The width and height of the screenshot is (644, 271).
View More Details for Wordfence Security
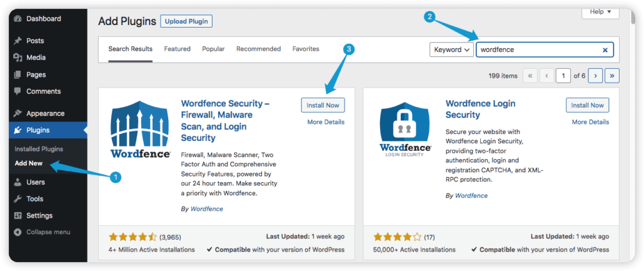click(326, 122)
